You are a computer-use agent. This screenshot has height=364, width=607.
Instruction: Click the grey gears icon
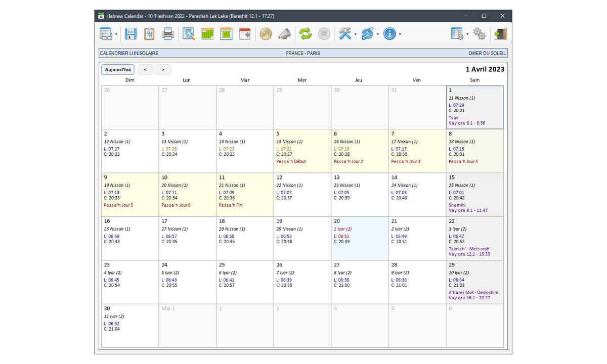480,34
